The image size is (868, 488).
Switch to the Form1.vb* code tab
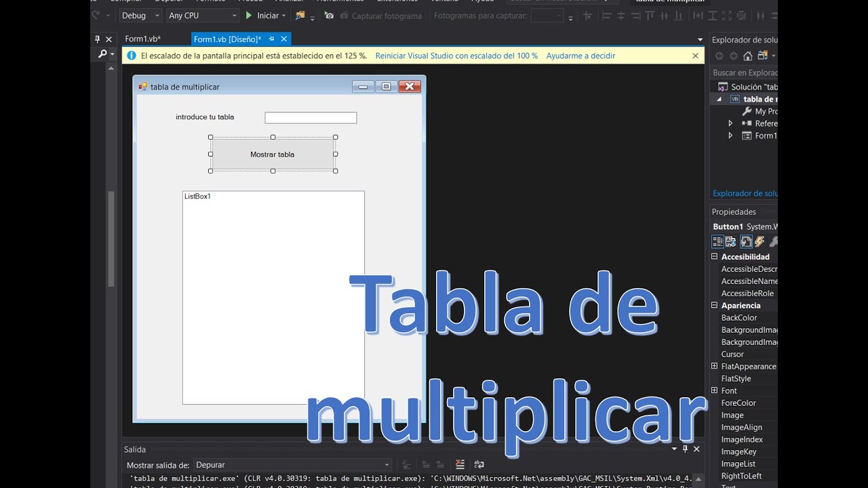(143, 39)
